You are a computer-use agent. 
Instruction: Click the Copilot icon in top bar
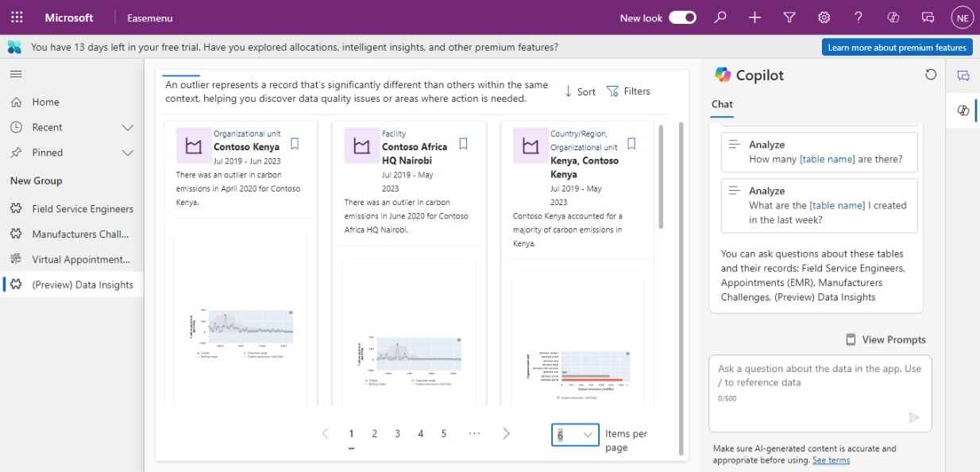click(x=893, y=17)
